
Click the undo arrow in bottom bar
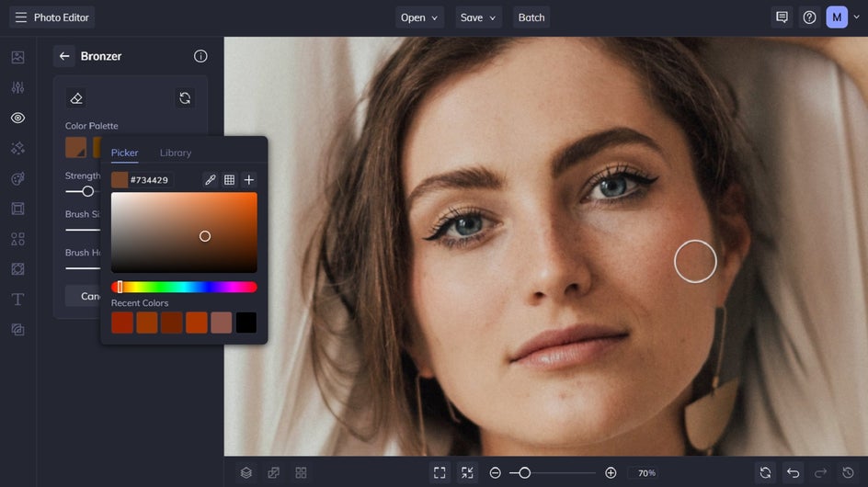point(793,472)
